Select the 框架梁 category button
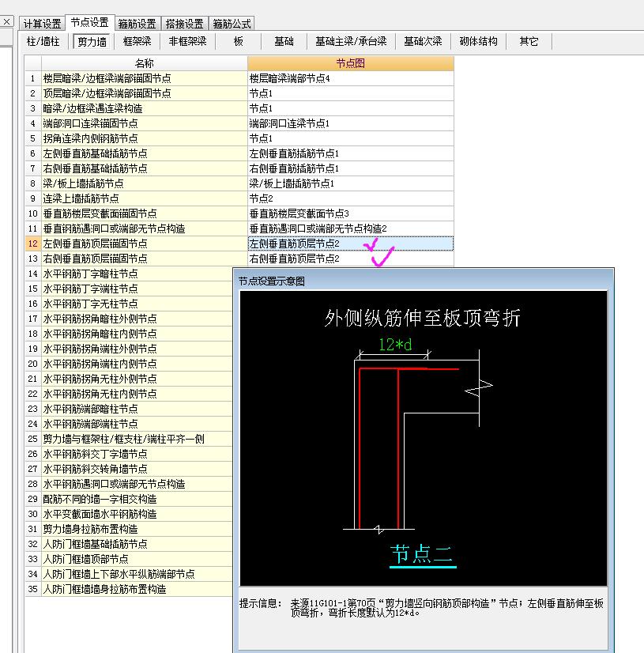Viewport: 644px width, 653px height. coord(137,41)
